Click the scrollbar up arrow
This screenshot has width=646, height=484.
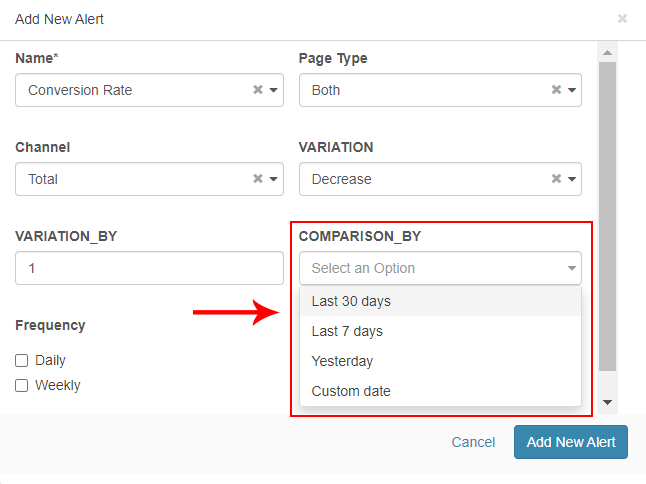pyautogui.click(x=607, y=53)
